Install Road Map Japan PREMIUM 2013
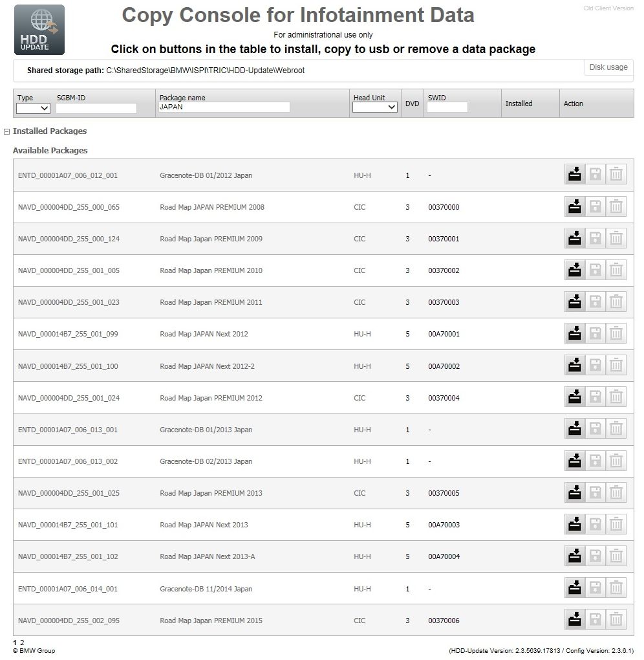644x660 pixels. click(x=575, y=492)
